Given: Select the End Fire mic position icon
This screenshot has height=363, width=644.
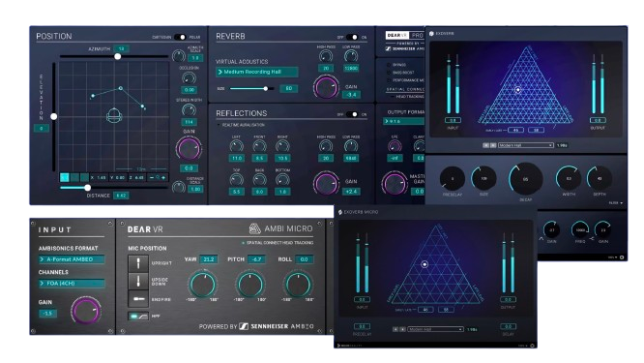Looking at the screenshot, I should click(138, 299).
